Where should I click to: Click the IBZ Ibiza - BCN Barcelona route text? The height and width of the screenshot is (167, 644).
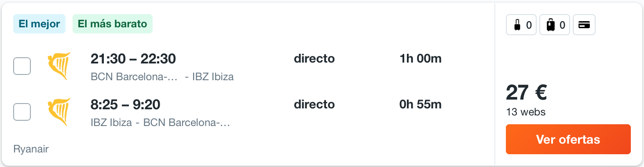pyautogui.click(x=161, y=122)
